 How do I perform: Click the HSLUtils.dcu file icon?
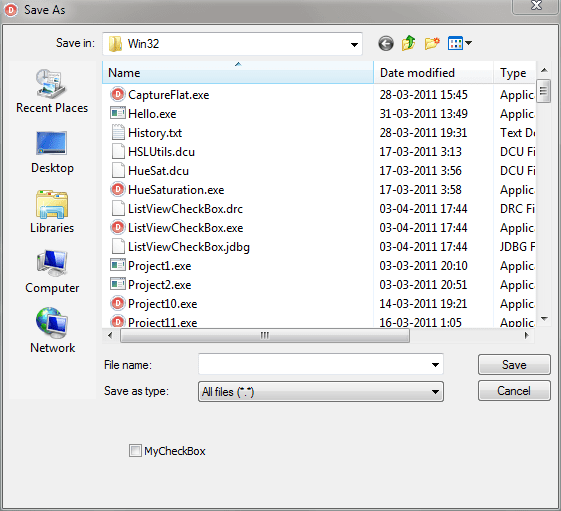[x=118, y=151]
